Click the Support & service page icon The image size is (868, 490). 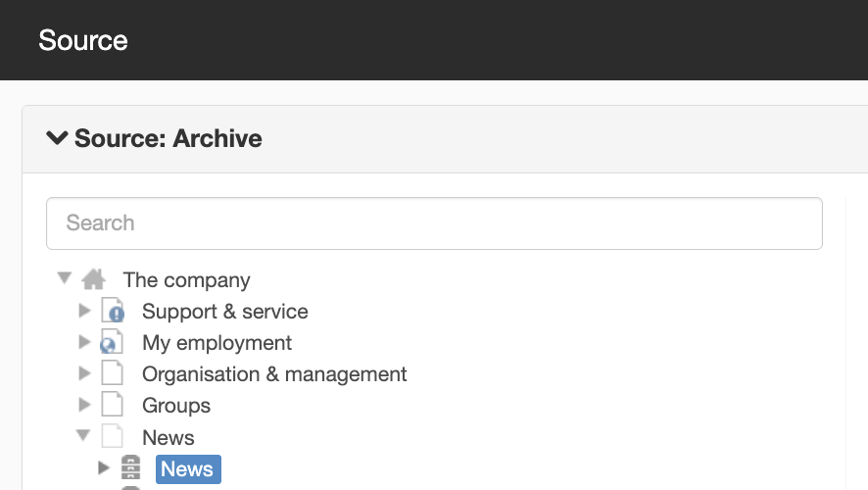click(x=113, y=311)
